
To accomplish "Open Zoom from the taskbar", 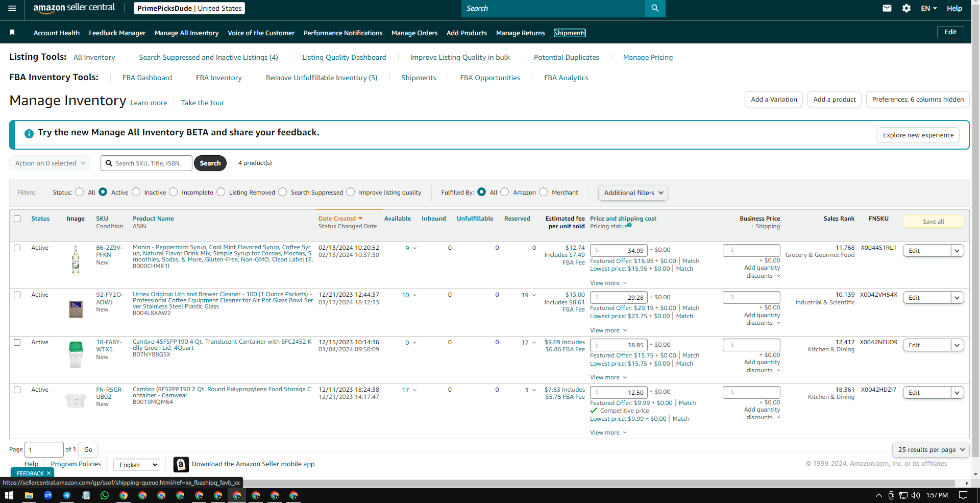I will coord(48,495).
